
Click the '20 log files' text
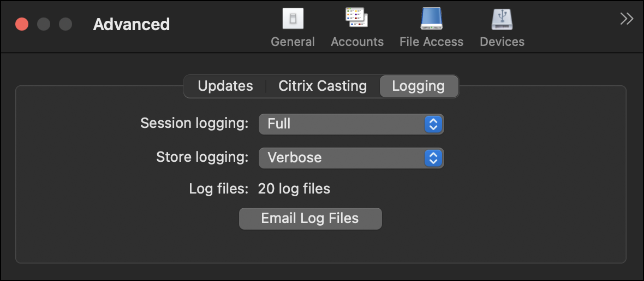(294, 189)
